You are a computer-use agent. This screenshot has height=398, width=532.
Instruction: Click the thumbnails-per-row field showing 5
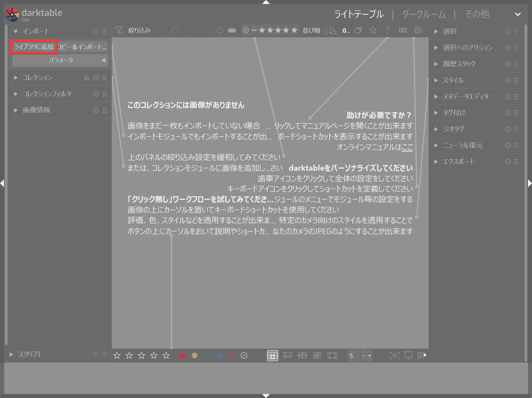click(x=353, y=356)
